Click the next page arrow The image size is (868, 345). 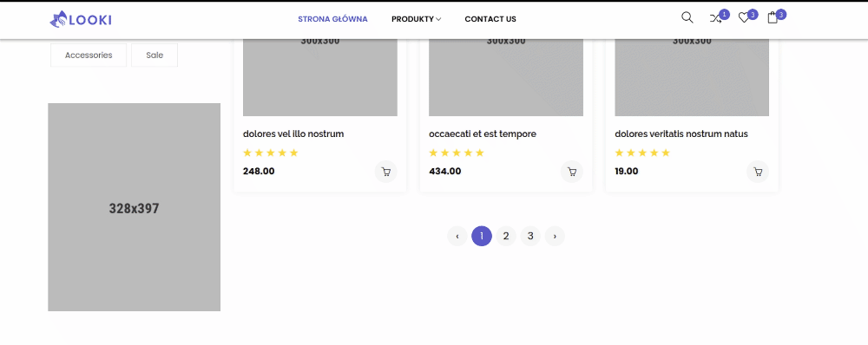pyautogui.click(x=555, y=236)
